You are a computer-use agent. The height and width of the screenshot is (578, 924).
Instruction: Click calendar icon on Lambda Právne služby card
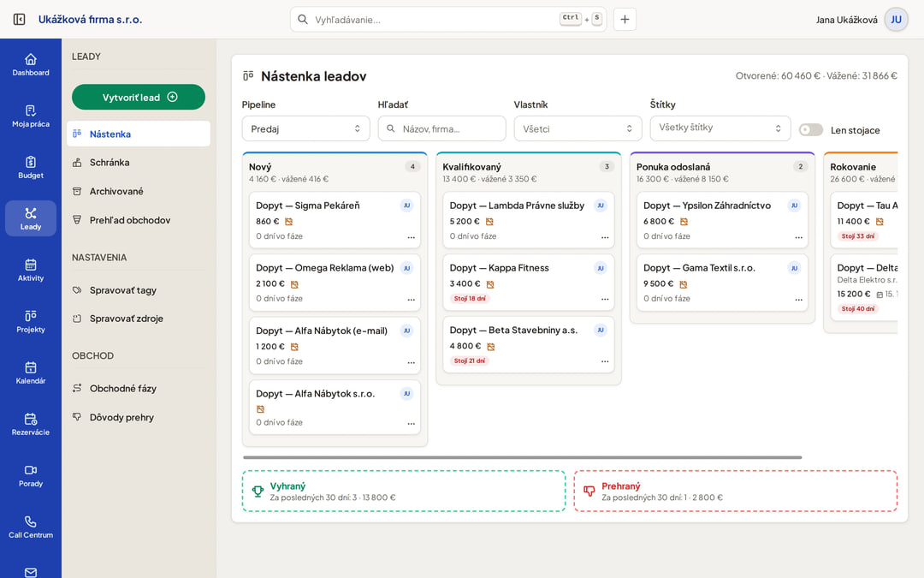[x=489, y=222]
